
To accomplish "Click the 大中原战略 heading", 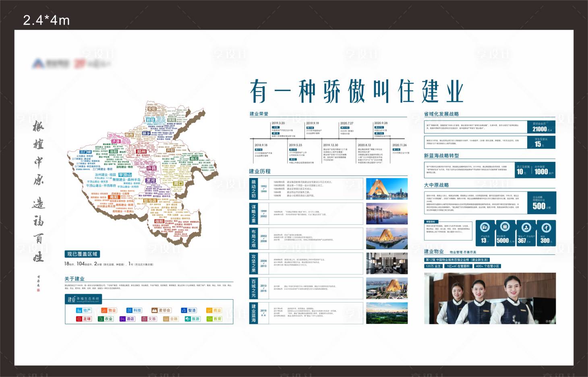I will coord(436,185).
